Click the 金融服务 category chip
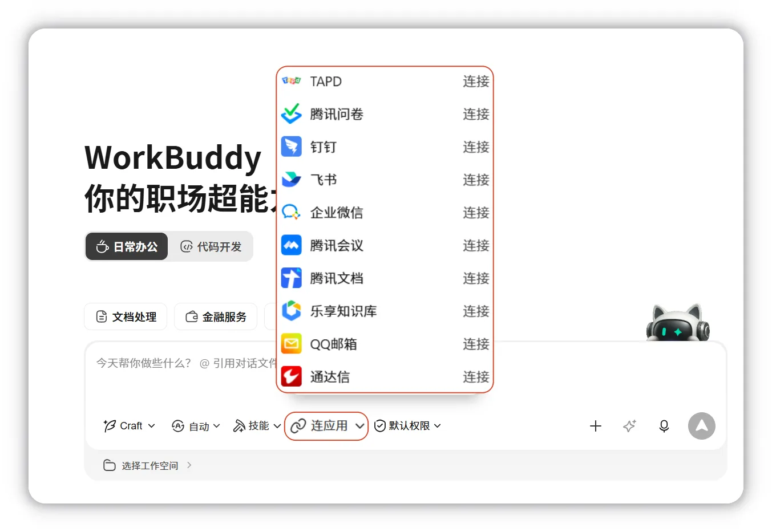772x532 pixels. (x=216, y=316)
